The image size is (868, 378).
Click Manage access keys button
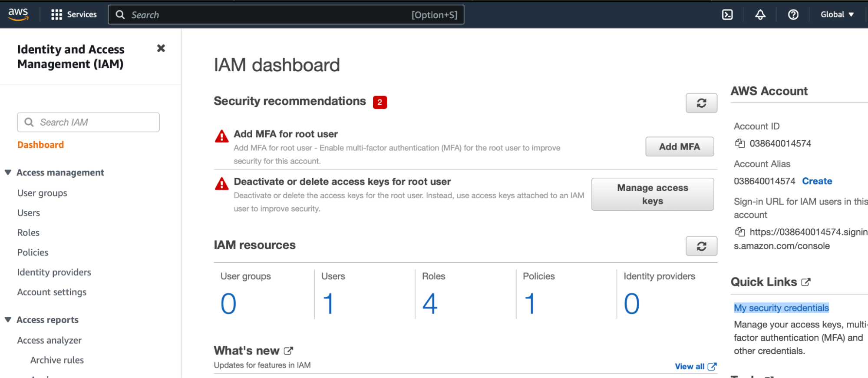pos(653,194)
